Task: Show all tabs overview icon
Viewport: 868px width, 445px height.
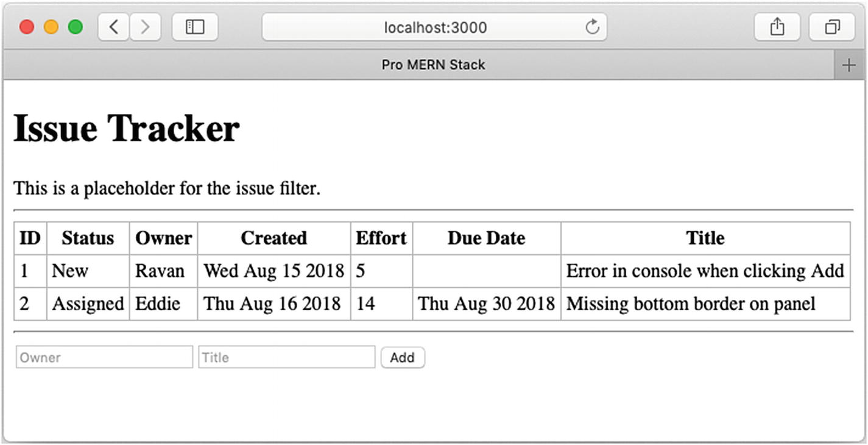Action: tap(831, 27)
